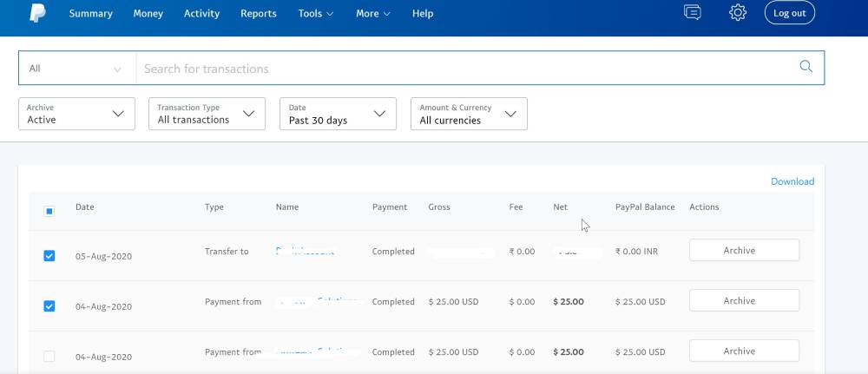Click the Date column header
868x374 pixels.
[85, 207]
